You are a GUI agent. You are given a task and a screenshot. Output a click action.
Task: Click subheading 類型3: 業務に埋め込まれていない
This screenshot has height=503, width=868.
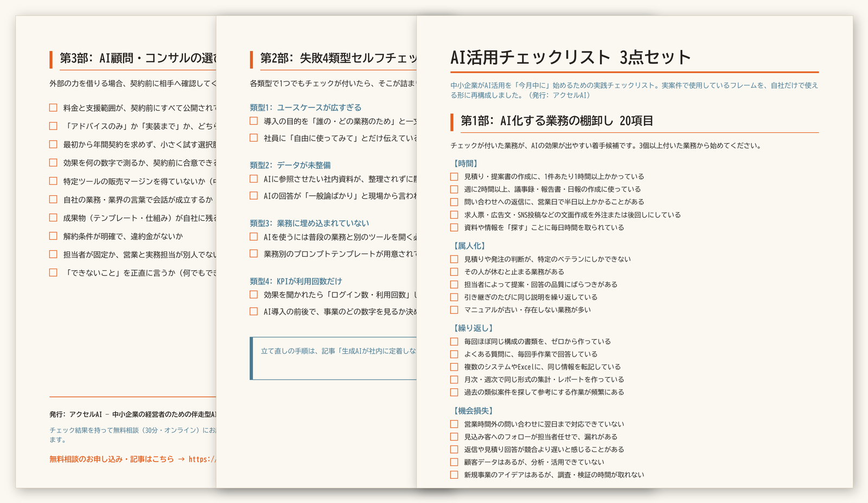pyautogui.click(x=309, y=223)
